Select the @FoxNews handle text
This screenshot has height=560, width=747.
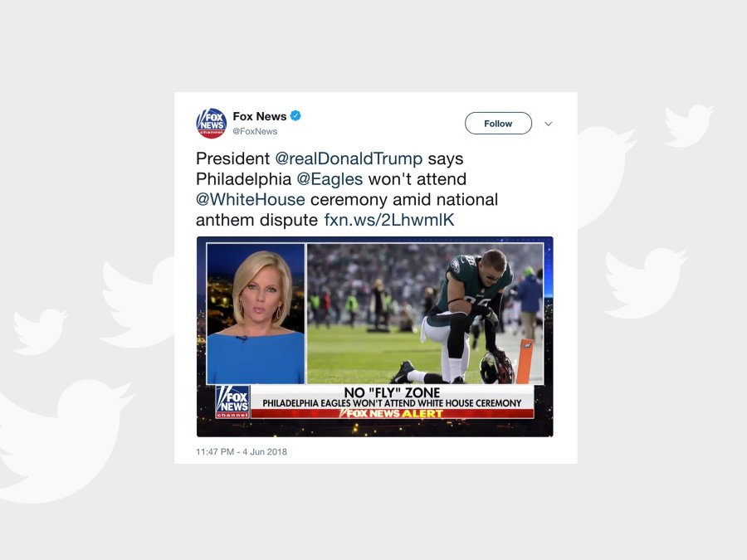coord(255,131)
